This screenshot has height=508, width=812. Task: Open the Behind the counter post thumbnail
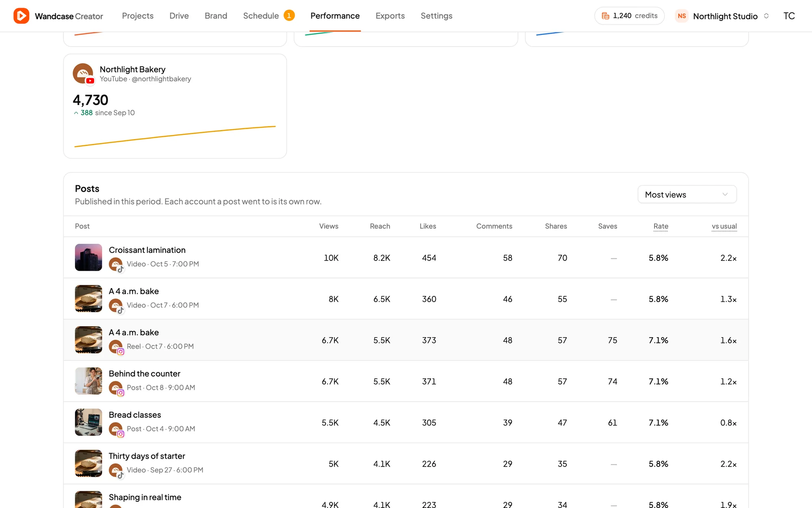tap(89, 381)
